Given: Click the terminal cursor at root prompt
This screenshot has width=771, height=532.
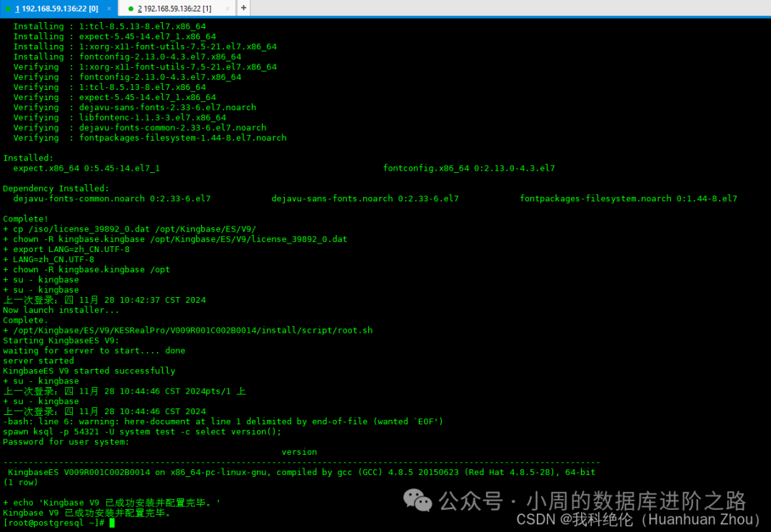Looking at the screenshot, I should [112, 523].
